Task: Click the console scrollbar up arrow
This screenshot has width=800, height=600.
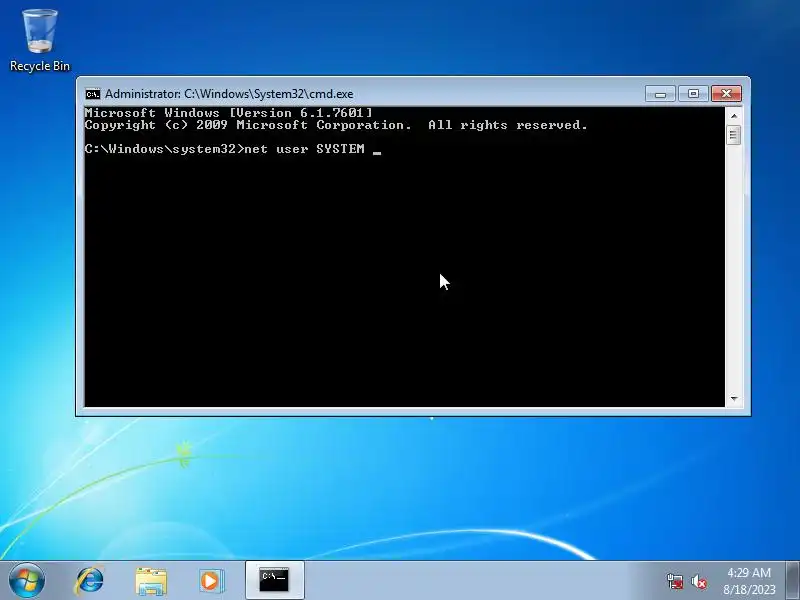Action: tap(734, 116)
